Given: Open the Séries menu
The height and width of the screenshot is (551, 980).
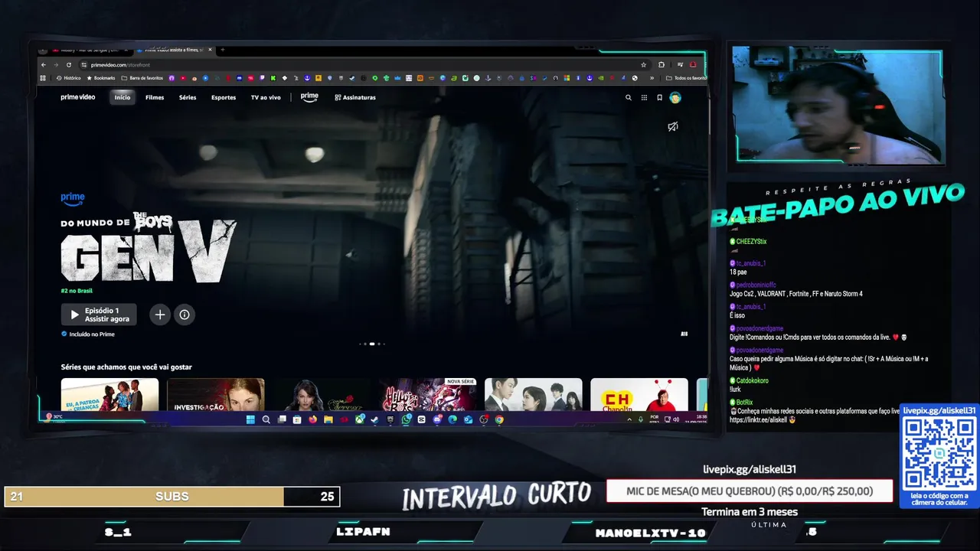Looking at the screenshot, I should [x=188, y=97].
